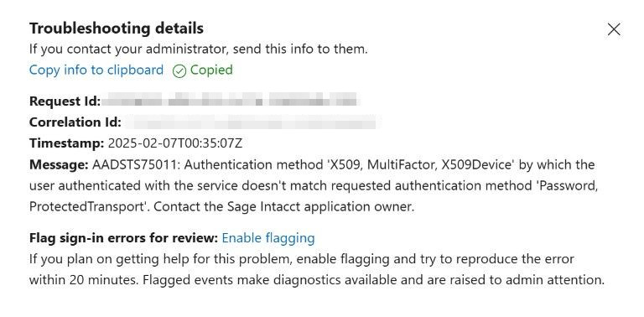Viewport: 644px width, 317px height.
Task: Click the contact your administrator sentence
Action: [x=199, y=49]
